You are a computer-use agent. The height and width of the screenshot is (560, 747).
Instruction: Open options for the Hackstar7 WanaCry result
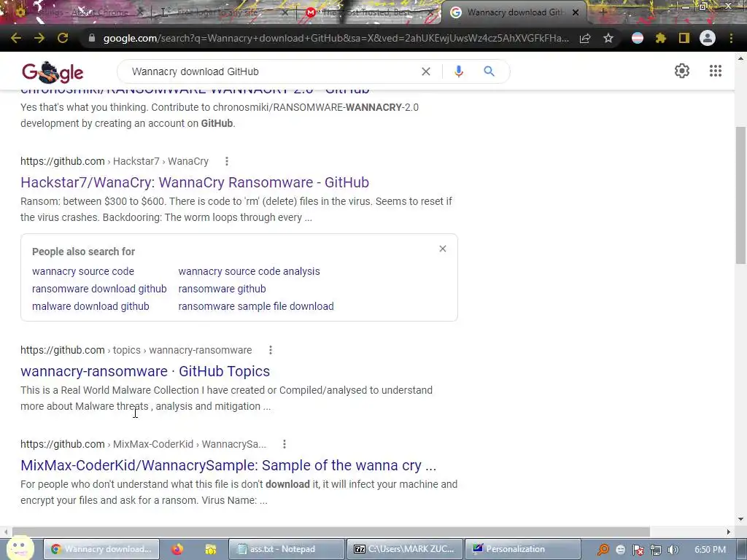(x=227, y=161)
